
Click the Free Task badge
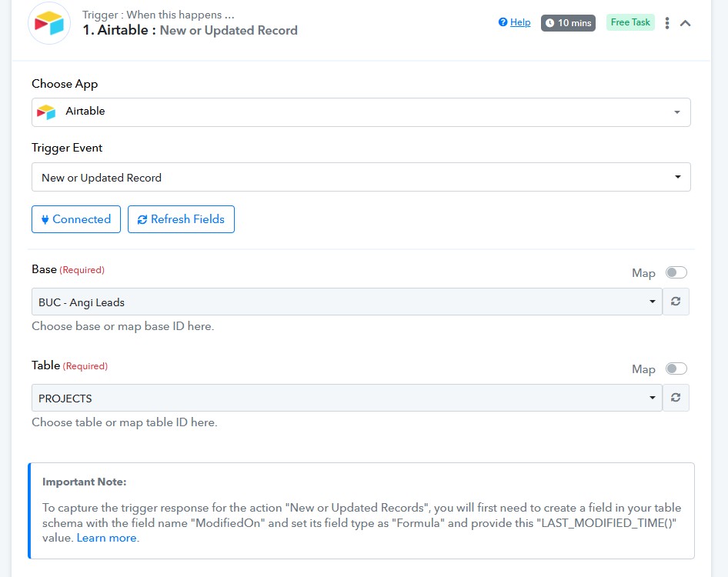(630, 22)
